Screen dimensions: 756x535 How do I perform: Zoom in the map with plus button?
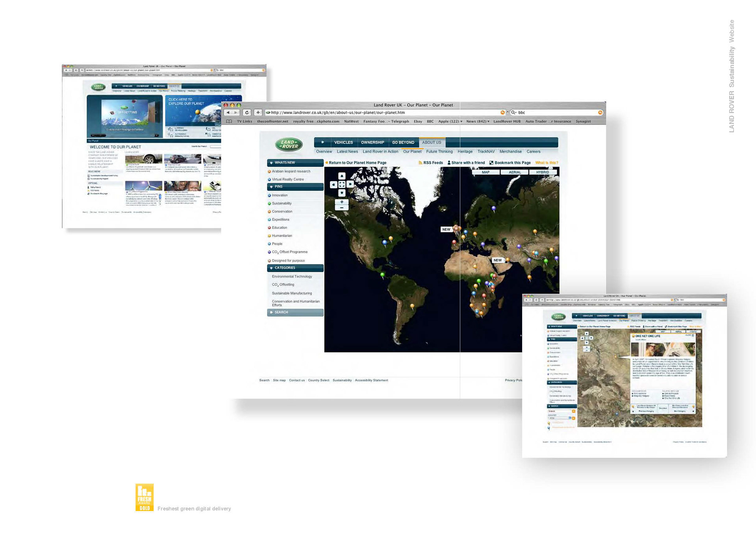[x=342, y=202]
